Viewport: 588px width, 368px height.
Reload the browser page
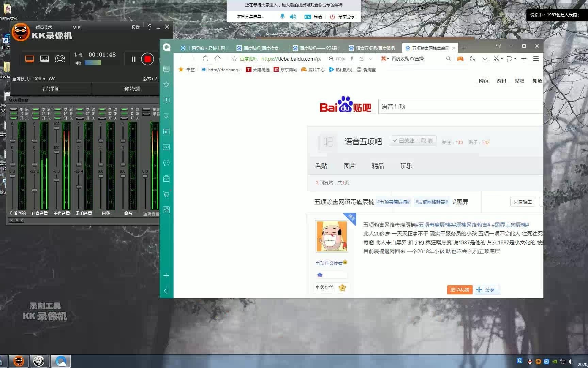pos(205,59)
